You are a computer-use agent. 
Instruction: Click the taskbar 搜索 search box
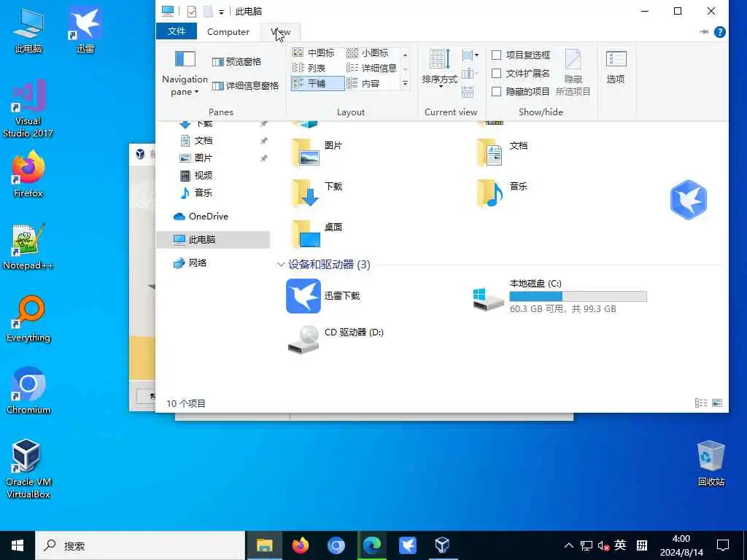click(140, 545)
